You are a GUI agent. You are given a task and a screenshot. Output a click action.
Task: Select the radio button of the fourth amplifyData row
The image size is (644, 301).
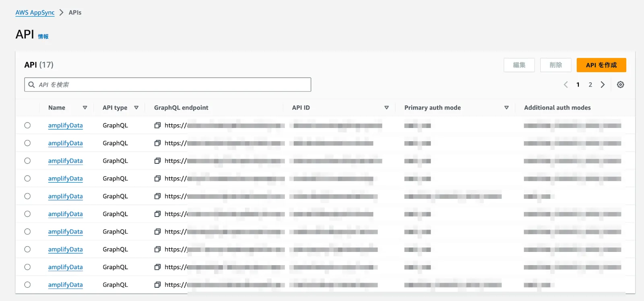pos(27,178)
